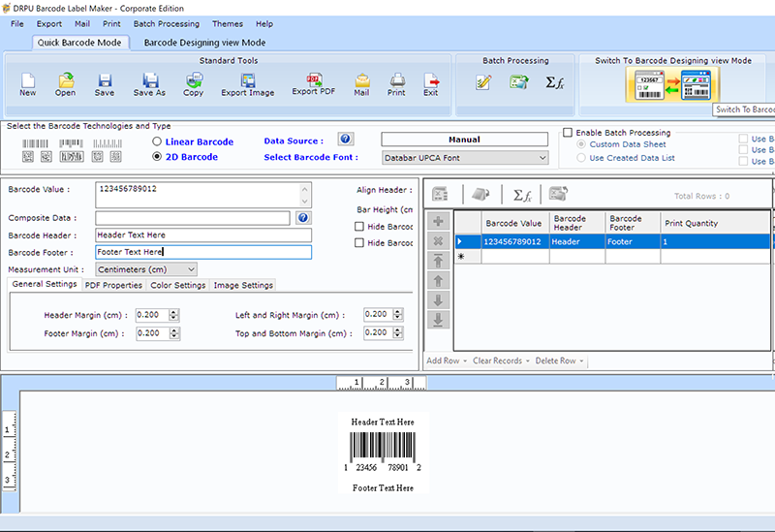The height and width of the screenshot is (532, 775).
Task: Open the Data Source help question icon
Action: (346, 139)
